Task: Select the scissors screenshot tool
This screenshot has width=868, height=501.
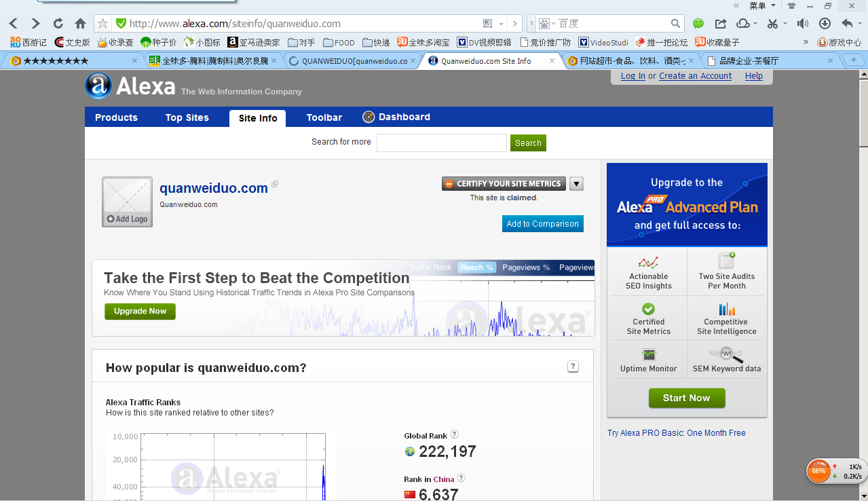Action: [x=772, y=24]
